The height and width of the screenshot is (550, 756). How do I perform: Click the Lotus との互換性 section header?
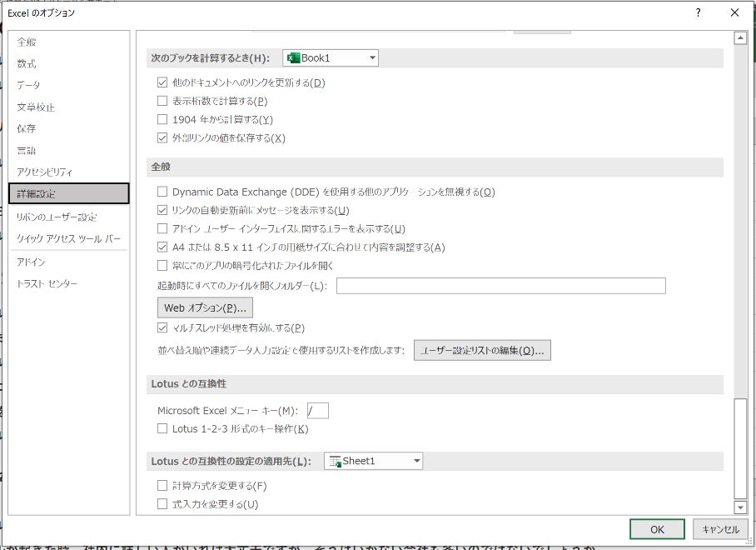click(188, 384)
